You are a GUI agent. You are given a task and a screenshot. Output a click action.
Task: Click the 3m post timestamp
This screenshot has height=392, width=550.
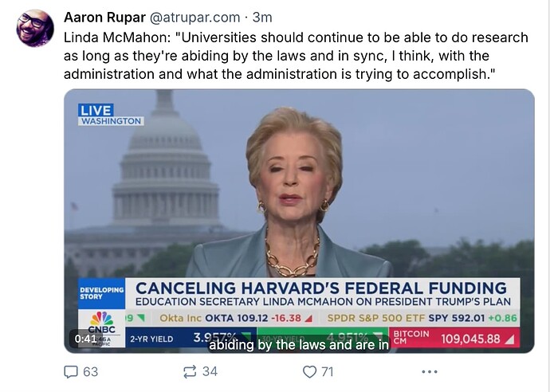pyautogui.click(x=262, y=18)
